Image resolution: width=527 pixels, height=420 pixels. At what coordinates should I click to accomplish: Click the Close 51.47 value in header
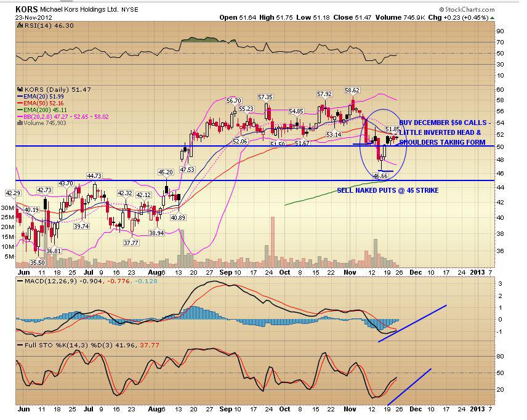coord(352,17)
